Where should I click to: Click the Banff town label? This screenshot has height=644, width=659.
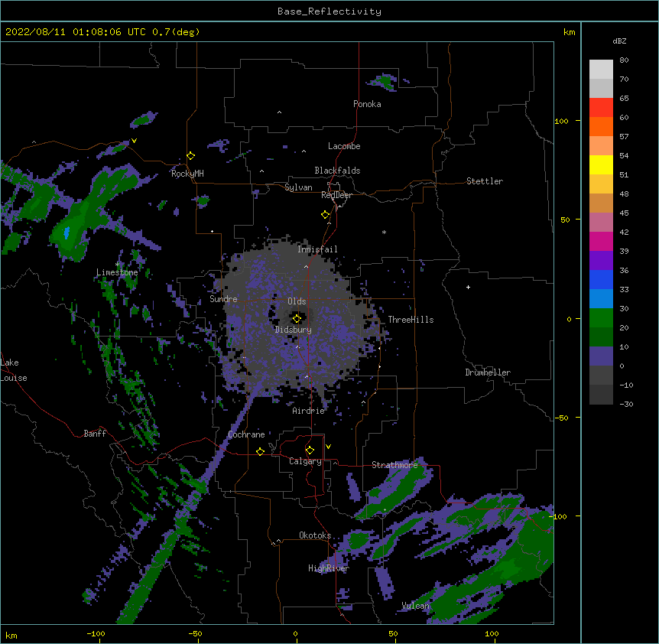pyautogui.click(x=95, y=434)
